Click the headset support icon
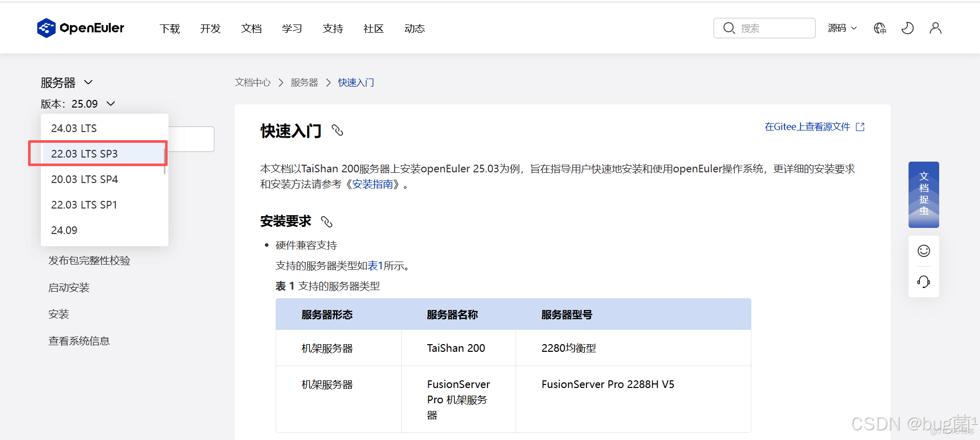Image resolution: width=980 pixels, height=440 pixels. tap(924, 281)
